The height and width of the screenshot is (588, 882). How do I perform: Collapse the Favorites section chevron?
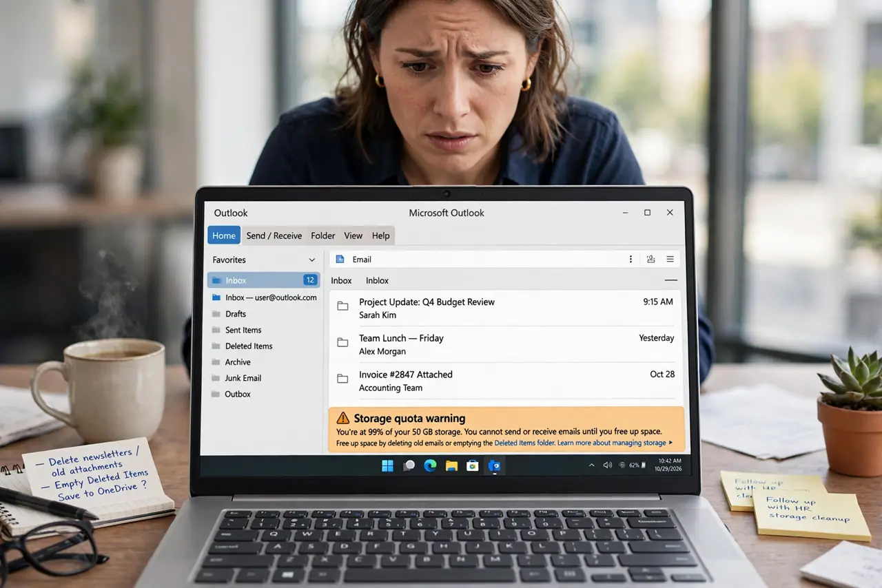click(312, 260)
